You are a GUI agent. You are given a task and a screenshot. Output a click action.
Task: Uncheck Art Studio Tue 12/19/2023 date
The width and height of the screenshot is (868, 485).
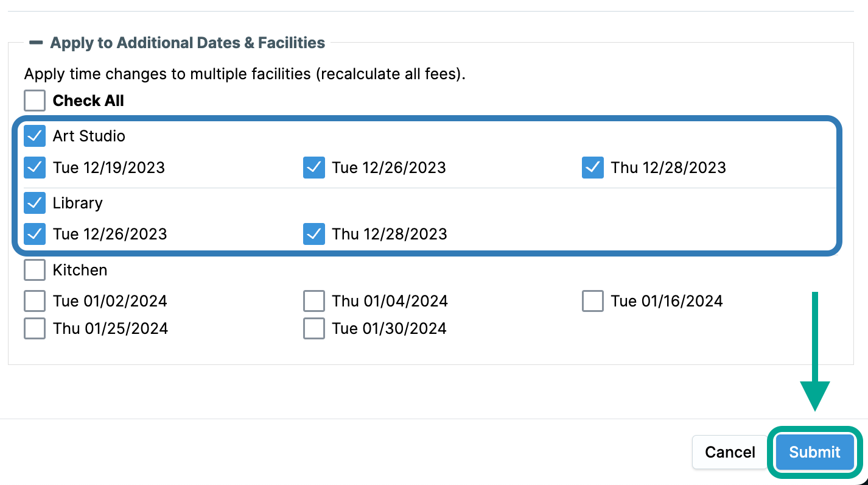pyautogui.click(x=35, y=168)
